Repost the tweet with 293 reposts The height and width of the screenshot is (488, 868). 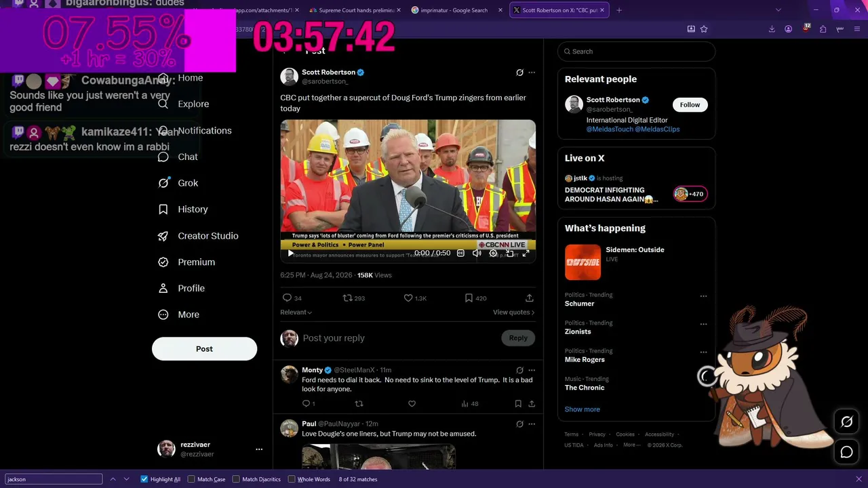pyautogui.click(x=348, y=298)
